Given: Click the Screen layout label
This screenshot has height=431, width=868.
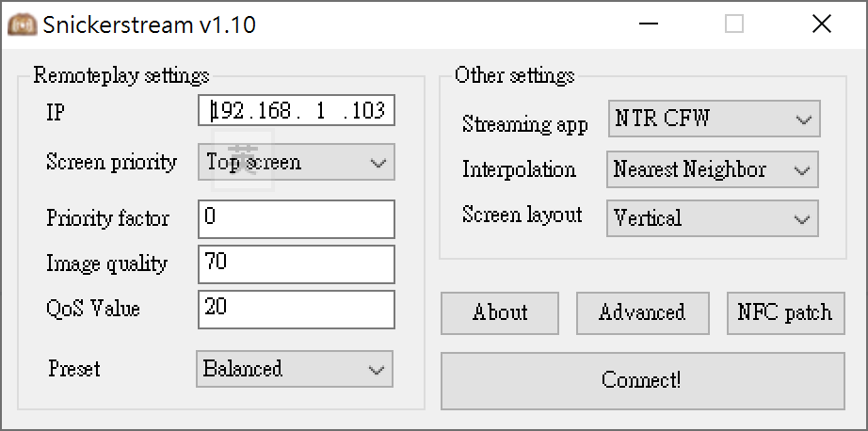Looking at the screenshot, I should click(522, 215).
